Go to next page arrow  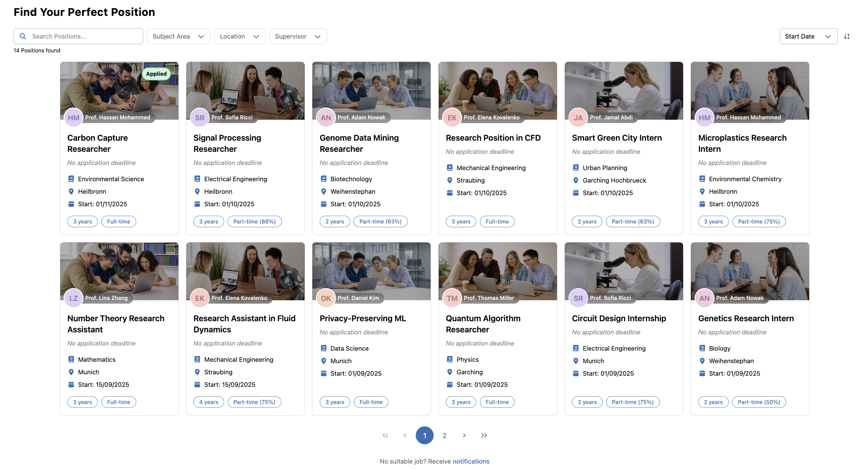tap(464, 436)
